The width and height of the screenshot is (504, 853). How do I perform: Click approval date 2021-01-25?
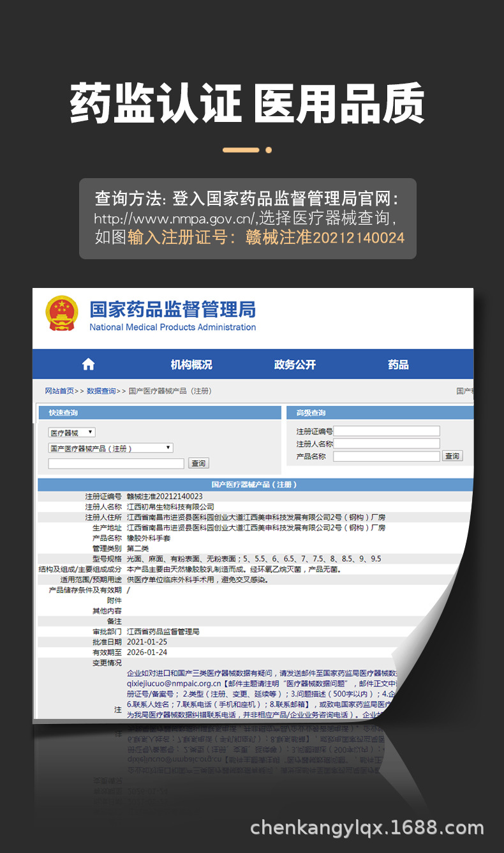click(147, 642)
